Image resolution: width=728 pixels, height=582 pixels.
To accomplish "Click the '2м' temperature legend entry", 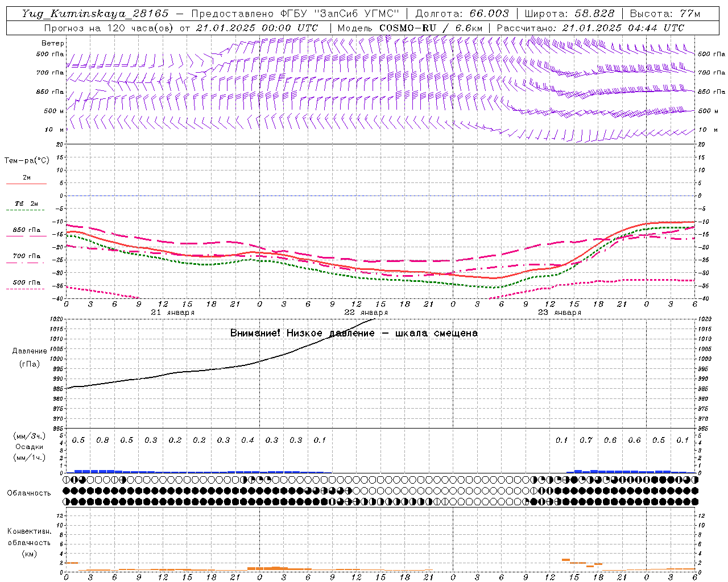I will (27, 178).
